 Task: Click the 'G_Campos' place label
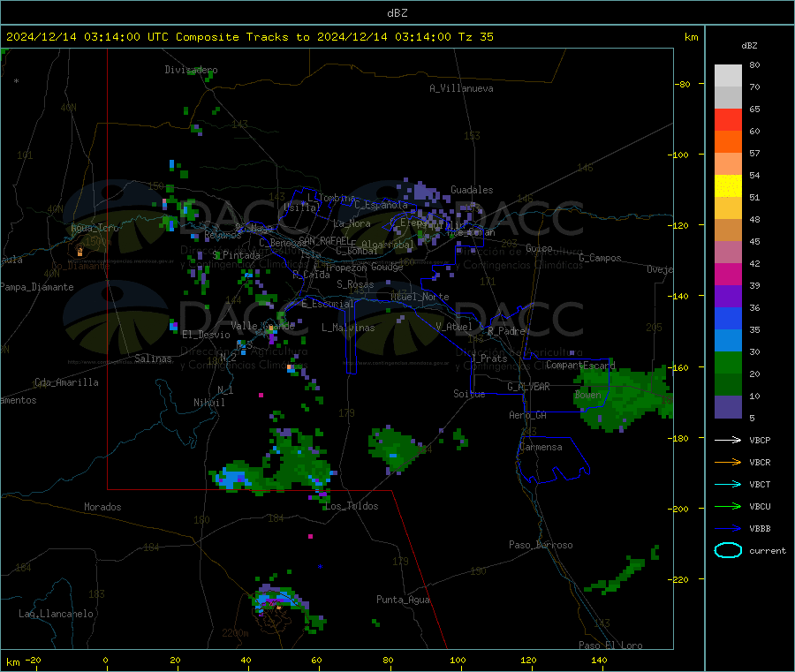click(x=600, y=258)
